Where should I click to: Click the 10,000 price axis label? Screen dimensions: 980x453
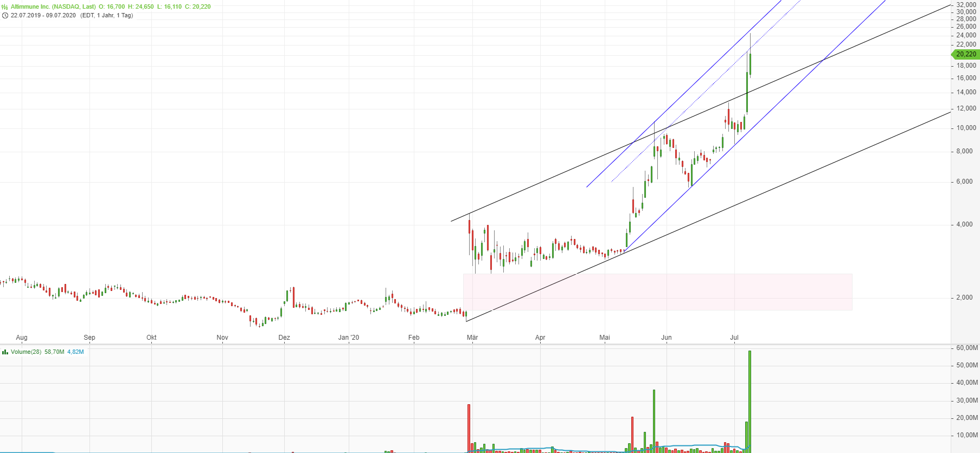tap(966, 128)
